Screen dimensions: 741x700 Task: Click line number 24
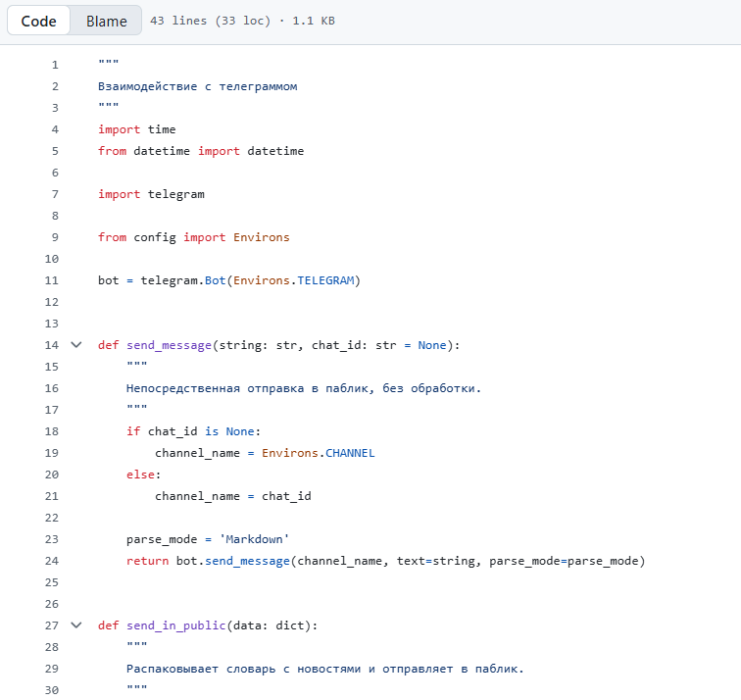coord(52,561)
